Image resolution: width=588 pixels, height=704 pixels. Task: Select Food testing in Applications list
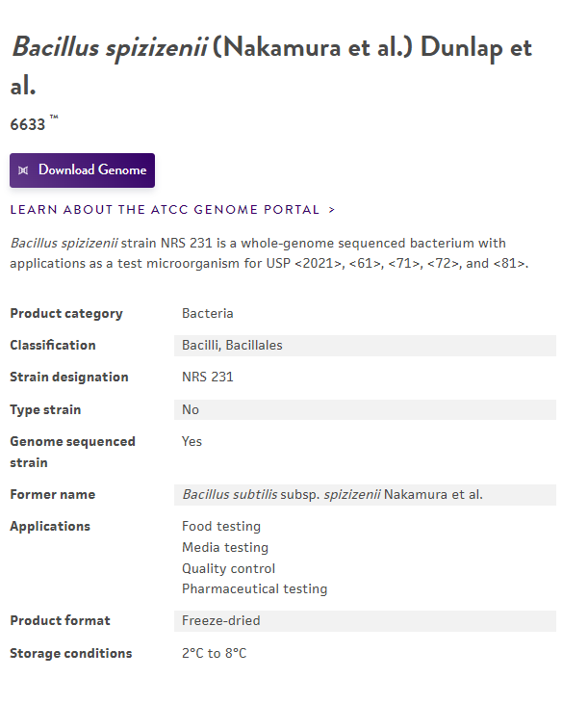[x=221, y=526]
